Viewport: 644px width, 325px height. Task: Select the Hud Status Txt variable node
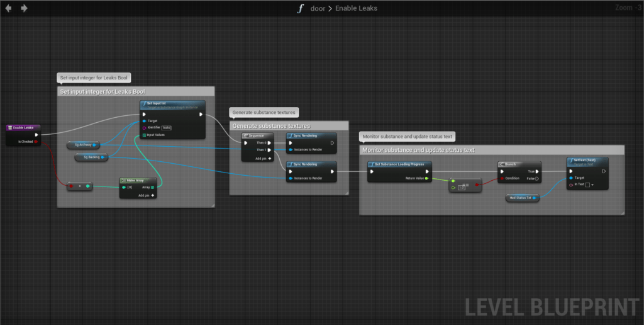click(522, 198)
